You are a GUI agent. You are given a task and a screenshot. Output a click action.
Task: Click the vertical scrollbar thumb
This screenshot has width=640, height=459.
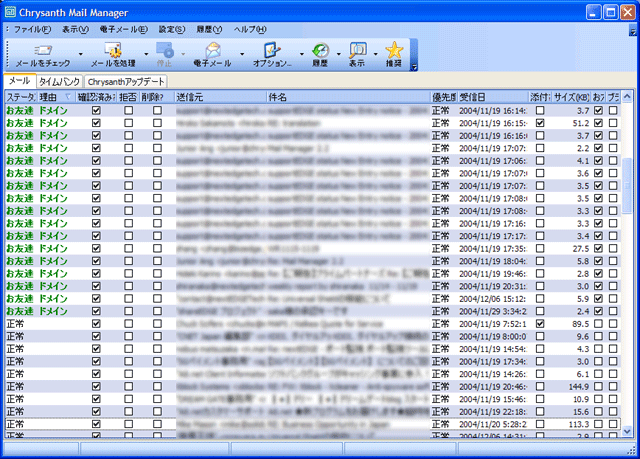coord(627,186)
